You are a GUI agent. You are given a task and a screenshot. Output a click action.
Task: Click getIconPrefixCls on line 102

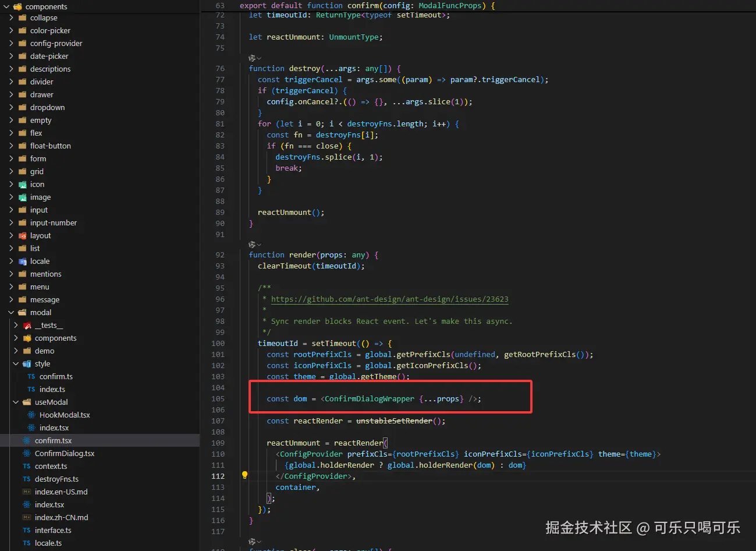(432, 365)
